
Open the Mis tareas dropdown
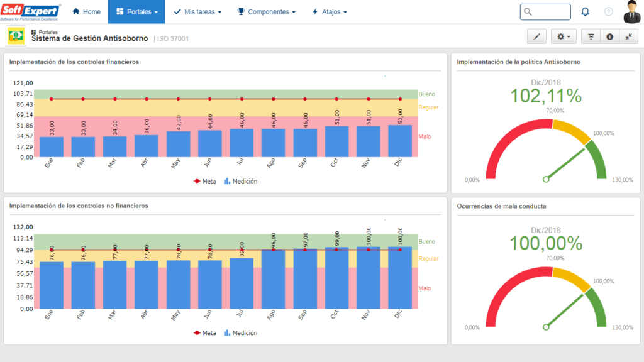coord(197,12)
